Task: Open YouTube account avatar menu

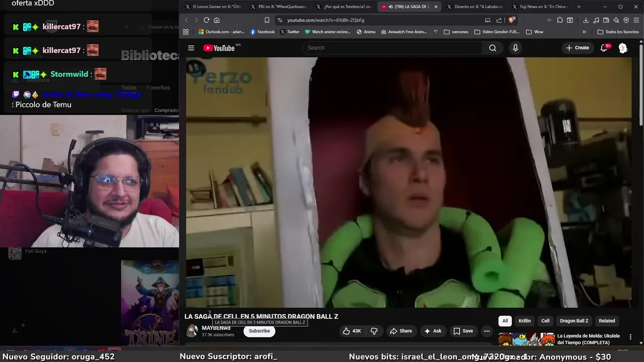Action: pyautogui.click(x=623, y=48)
